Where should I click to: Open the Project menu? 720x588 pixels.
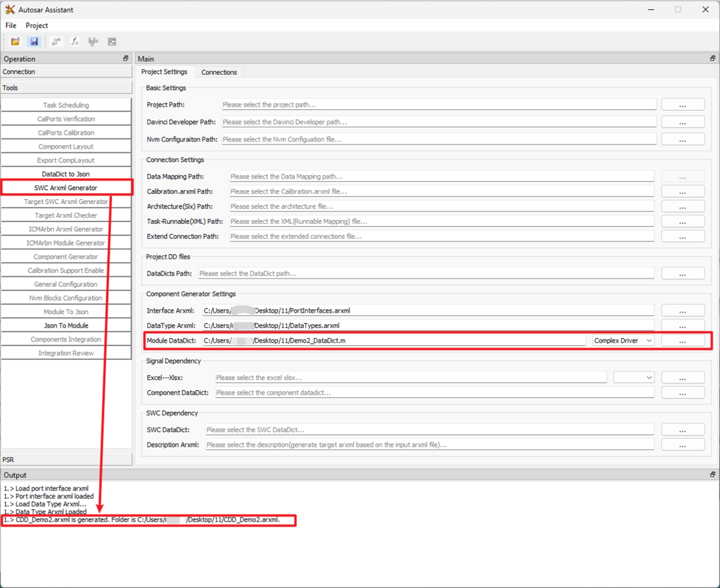37,25
